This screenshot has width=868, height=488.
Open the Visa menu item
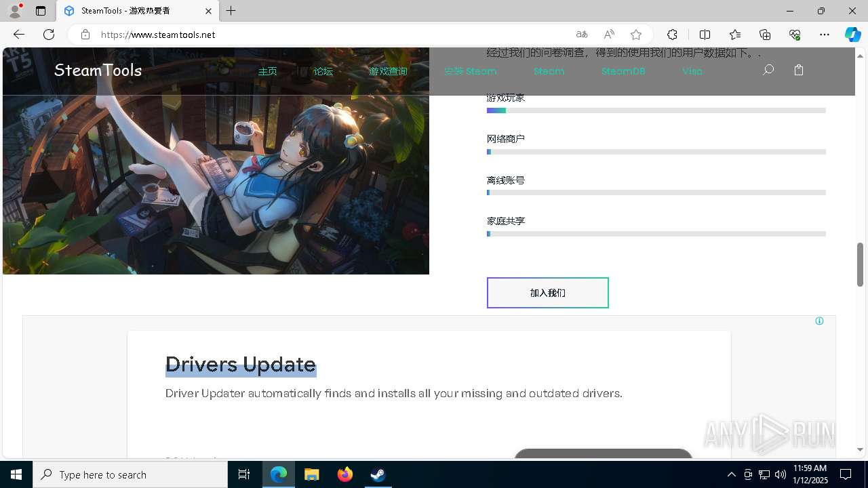692,71
